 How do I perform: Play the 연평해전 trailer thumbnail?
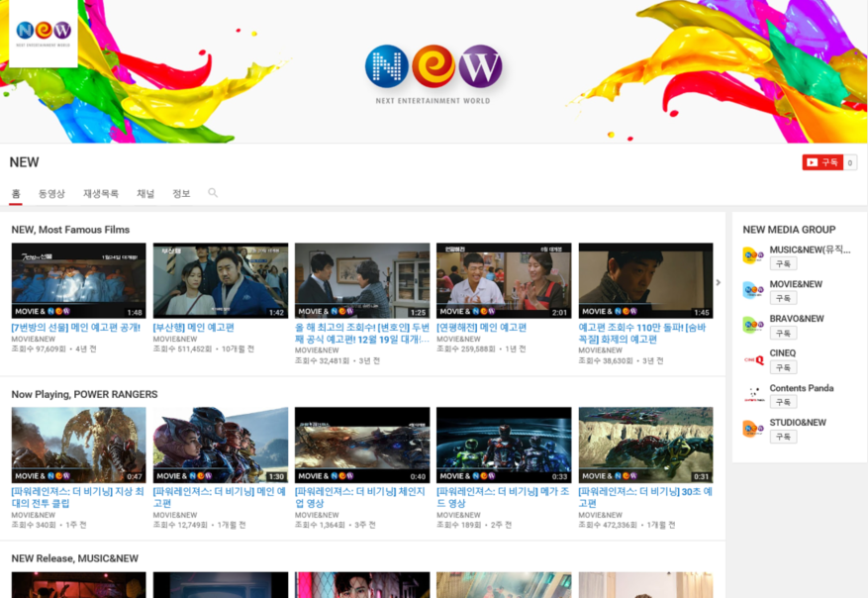click(504, 280)
